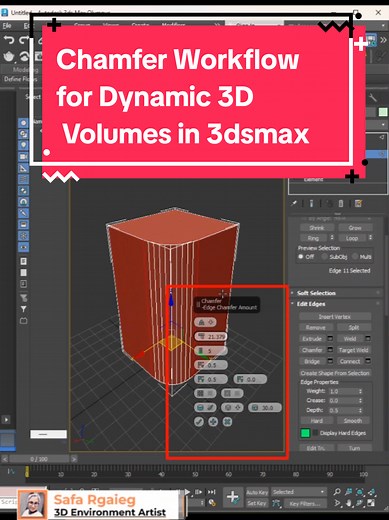The width and height of the screenshot is (389, 520).
Task: Click the Zoom magnifier viewport control
Action: click(337, 492)
